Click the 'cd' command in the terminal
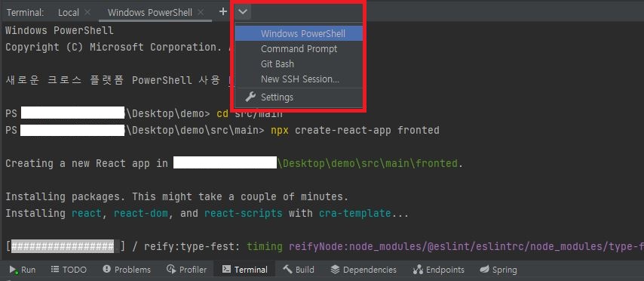 [222, 113]
